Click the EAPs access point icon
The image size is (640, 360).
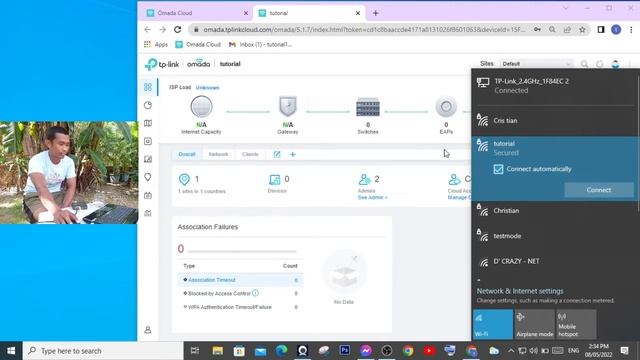coord(446,107)
